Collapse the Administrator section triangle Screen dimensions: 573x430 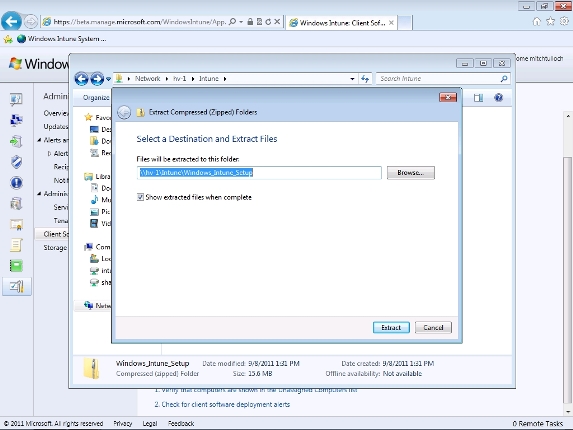(39, 194)
